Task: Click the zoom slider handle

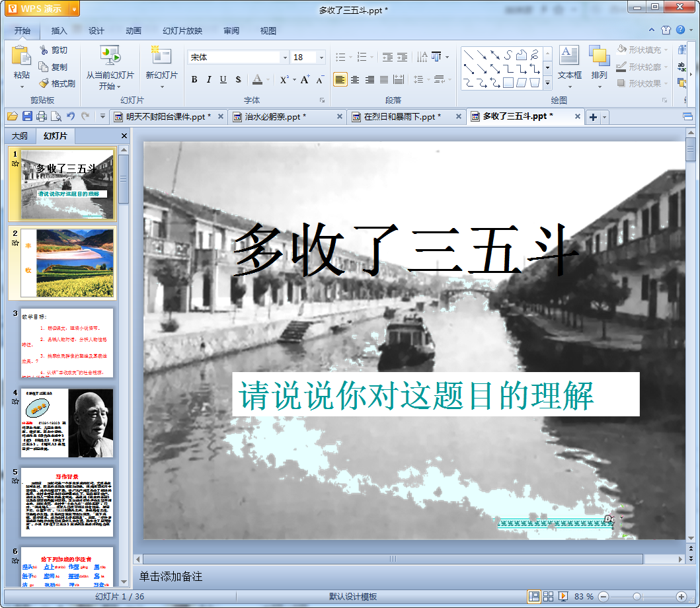Action: click(x=637, y=596)
